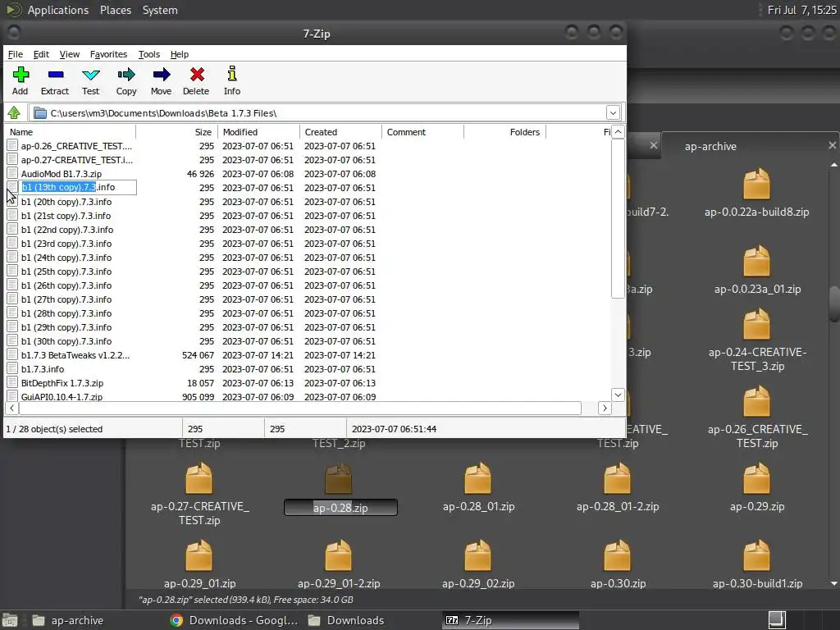This screenshot has height=630, width=840.
Task: Select ap-0.26_CREATIVE_TEST.zip icon in file manager
Action: click(756, 402)
